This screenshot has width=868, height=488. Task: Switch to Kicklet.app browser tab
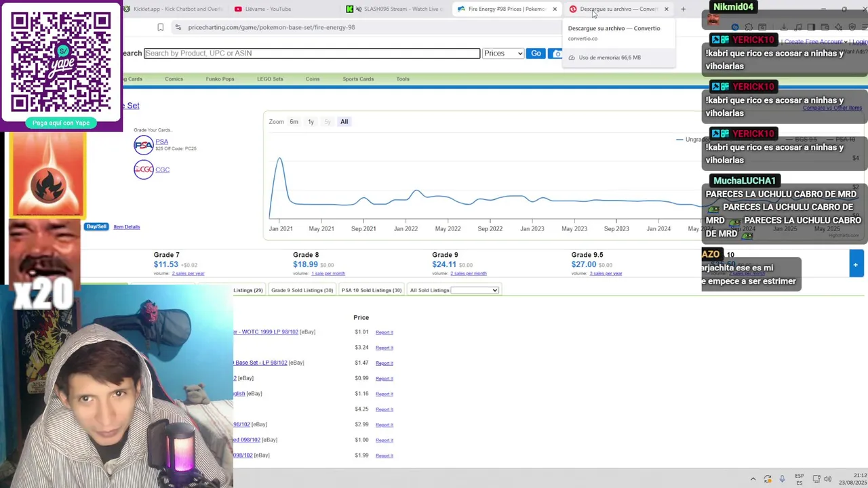(173, 9)
